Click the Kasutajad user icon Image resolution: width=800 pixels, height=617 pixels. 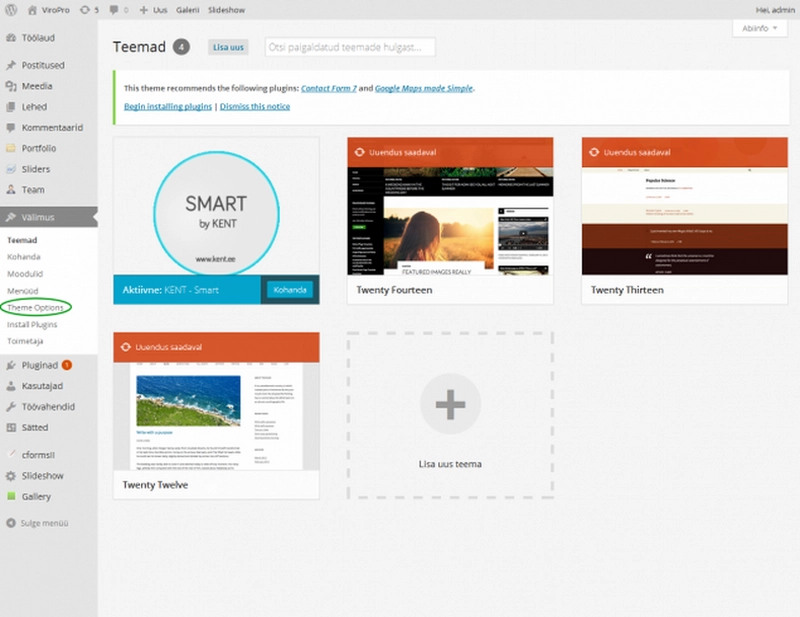(11, 386)
